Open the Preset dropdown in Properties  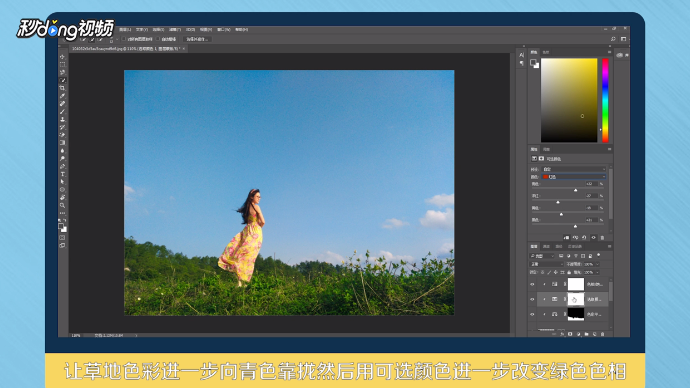(x=574, y=169)
